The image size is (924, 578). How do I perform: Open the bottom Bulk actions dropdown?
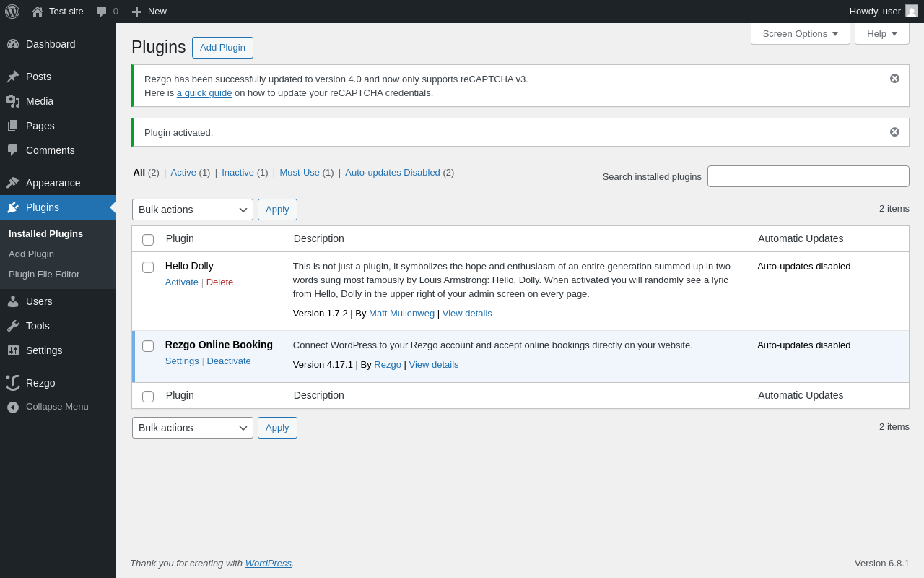[x=193, y=428]
